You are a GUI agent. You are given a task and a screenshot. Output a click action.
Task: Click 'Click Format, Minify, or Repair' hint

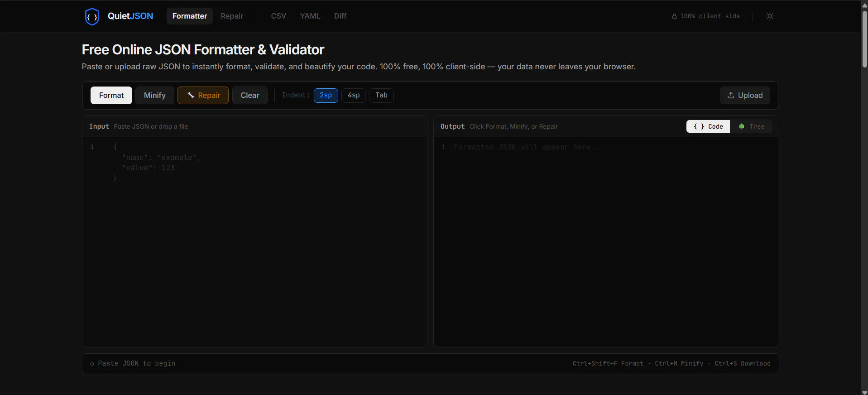coord(513,126)
